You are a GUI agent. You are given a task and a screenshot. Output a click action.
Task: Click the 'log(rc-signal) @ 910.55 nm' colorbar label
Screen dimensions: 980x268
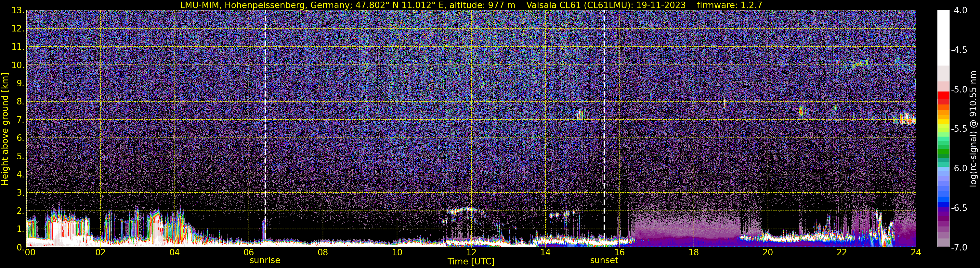[x=973, y=129]
